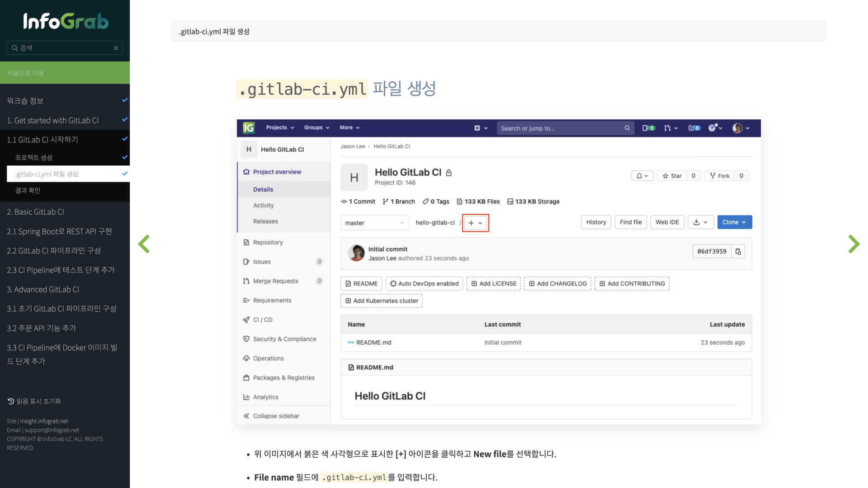Click the Requirements sidebar icon
The width and height of the screenshot is (868, 488).
click(246, 300)
